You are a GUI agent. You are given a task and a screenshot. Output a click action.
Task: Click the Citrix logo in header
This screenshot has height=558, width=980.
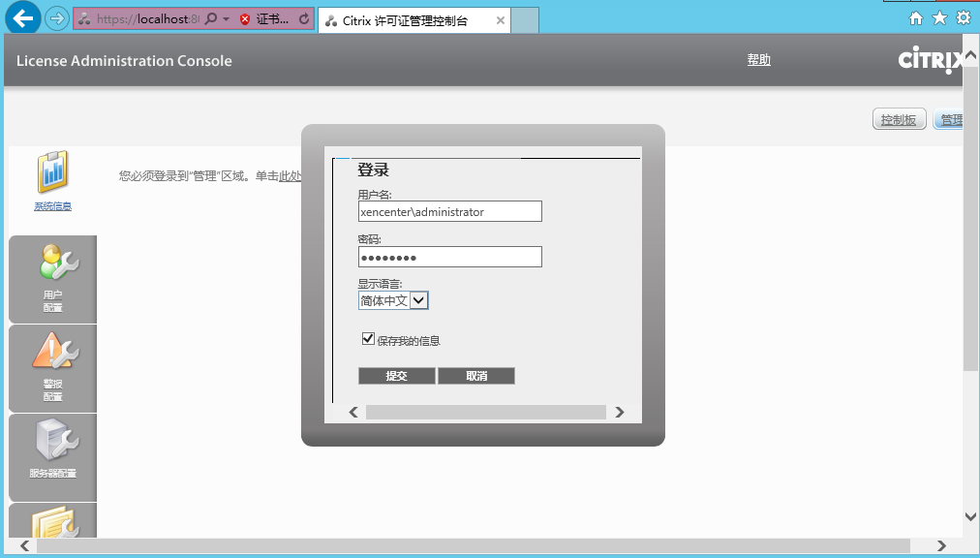point(931,60)
